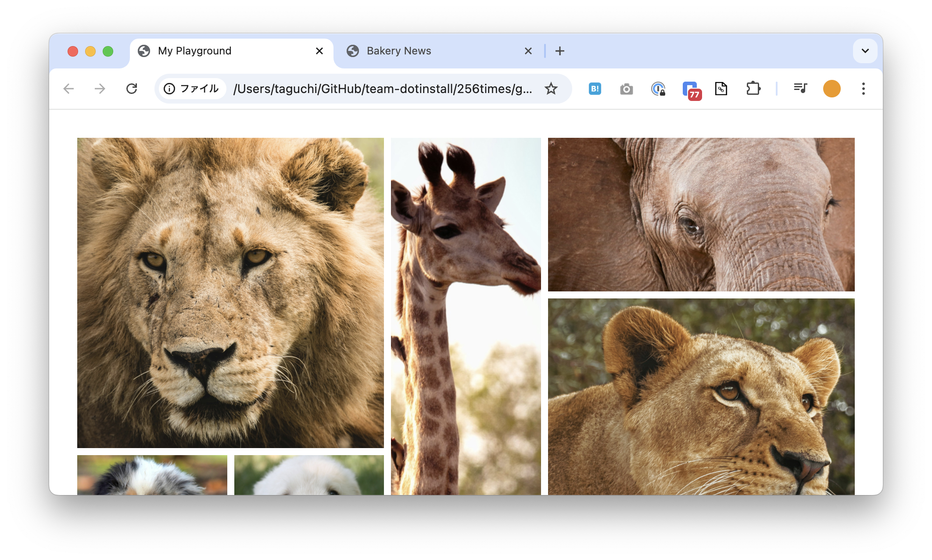The height and width of the screenshot is (560, 932).
Task: Click the orange profile avatar
Action: [x=832, y=89]
